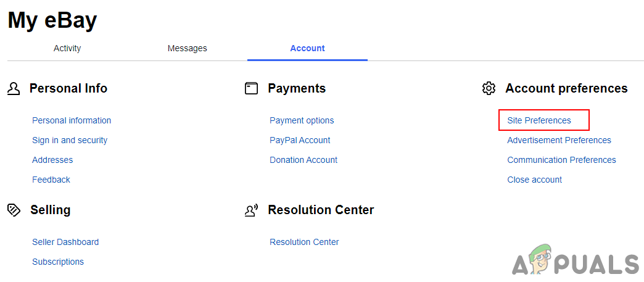The height and width of the screenshot is (282, 644).
Task: Click the Resolution Center people icon
Action: (251, 210)
